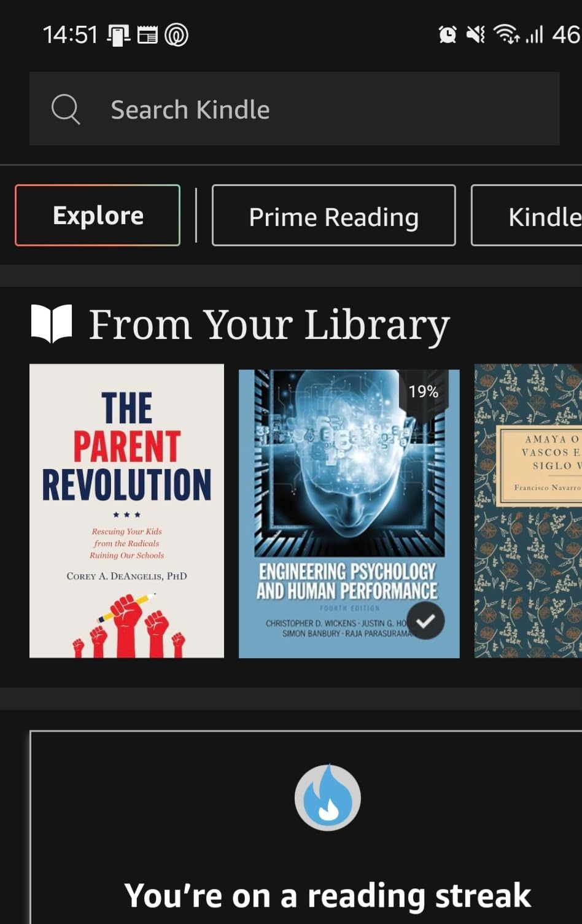Screen dimensions: 582x924
Task: Switch to Prime Reading tab
Action: point(334,215)
